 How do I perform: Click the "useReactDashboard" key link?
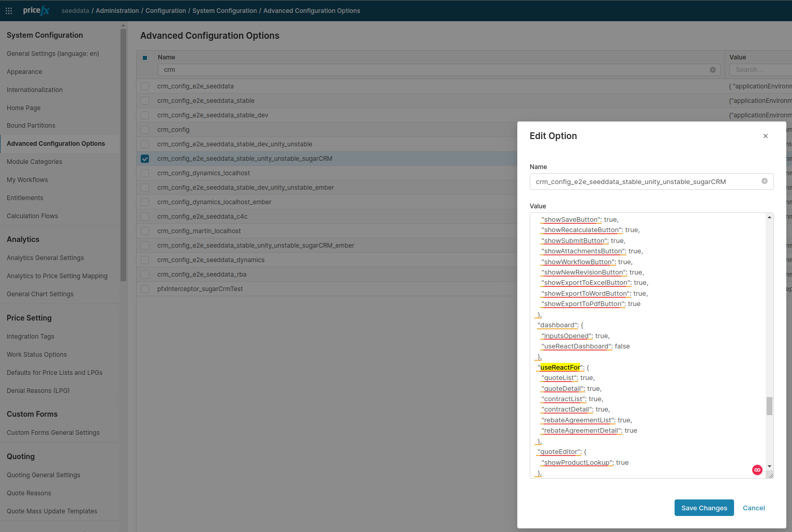pyautogui.click(x=575, y=346)
